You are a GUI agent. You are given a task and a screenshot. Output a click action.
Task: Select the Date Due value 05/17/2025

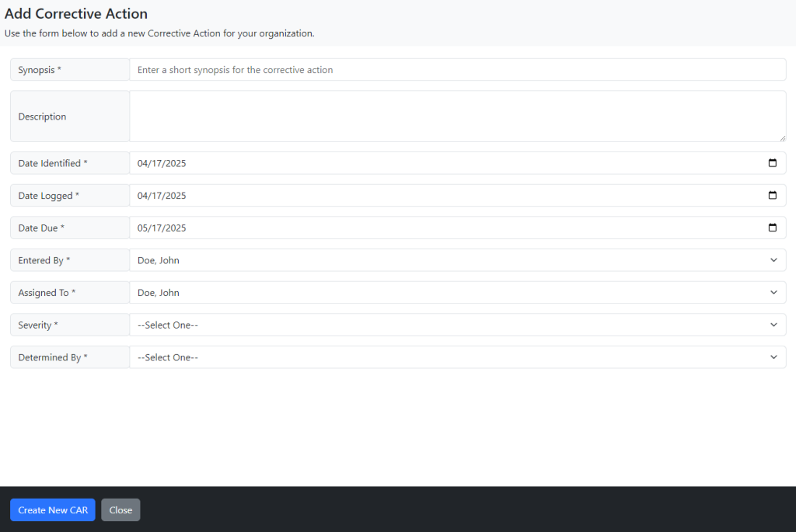point(162,228)
